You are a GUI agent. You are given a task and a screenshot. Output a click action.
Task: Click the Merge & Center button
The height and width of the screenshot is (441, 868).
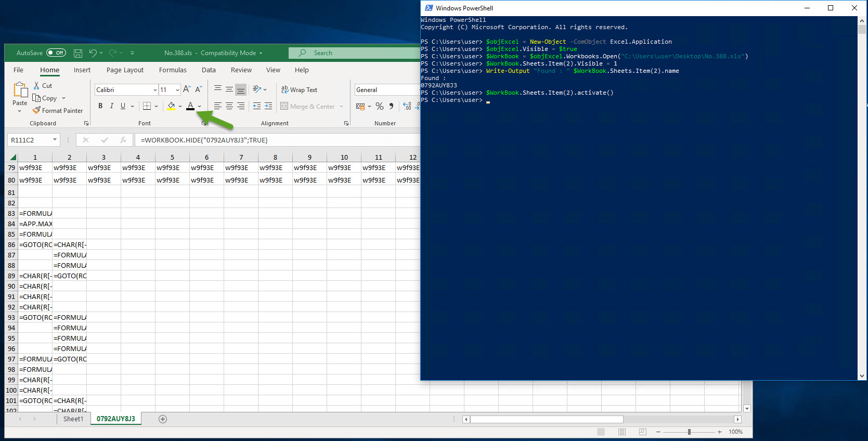click(307, 106)
